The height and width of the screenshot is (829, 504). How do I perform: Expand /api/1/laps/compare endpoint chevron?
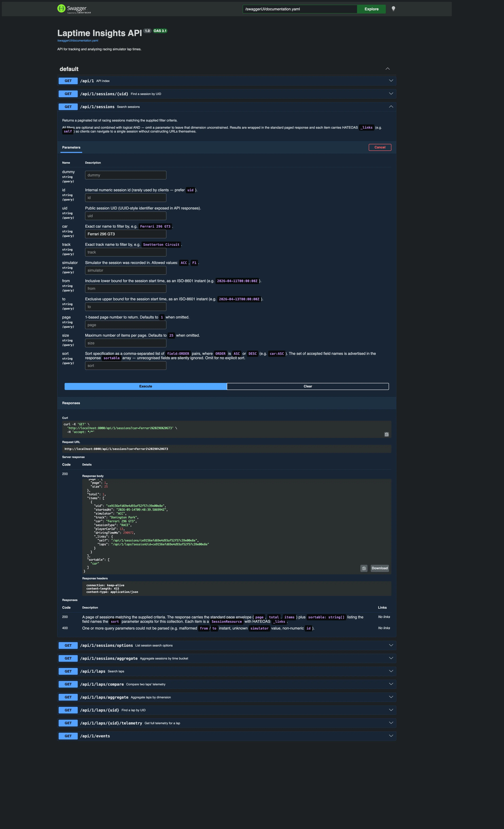pos(391,684)
